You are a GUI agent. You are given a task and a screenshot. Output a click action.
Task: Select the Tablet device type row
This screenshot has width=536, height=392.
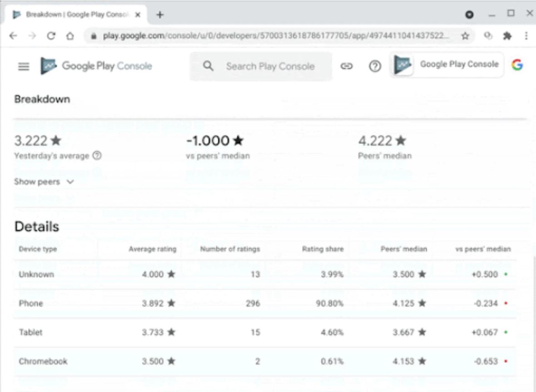click(x=265, y=332)
